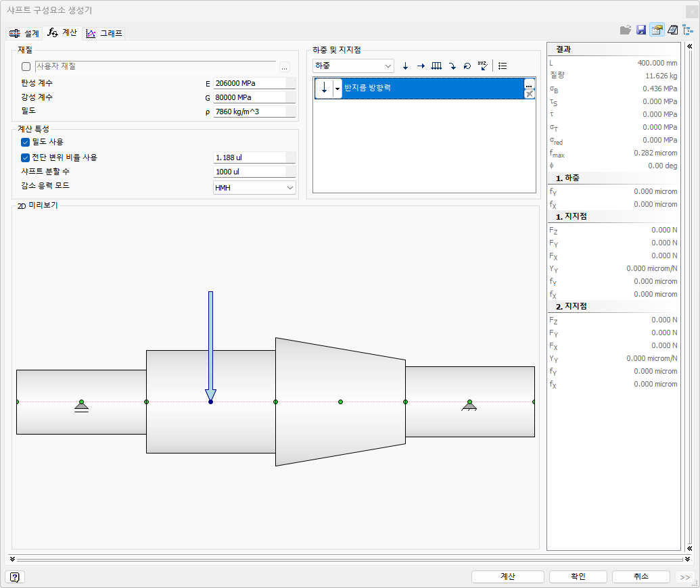Click the 계산 button at the bottom
This screenshot has width=700, height=588.
point(508,577)
